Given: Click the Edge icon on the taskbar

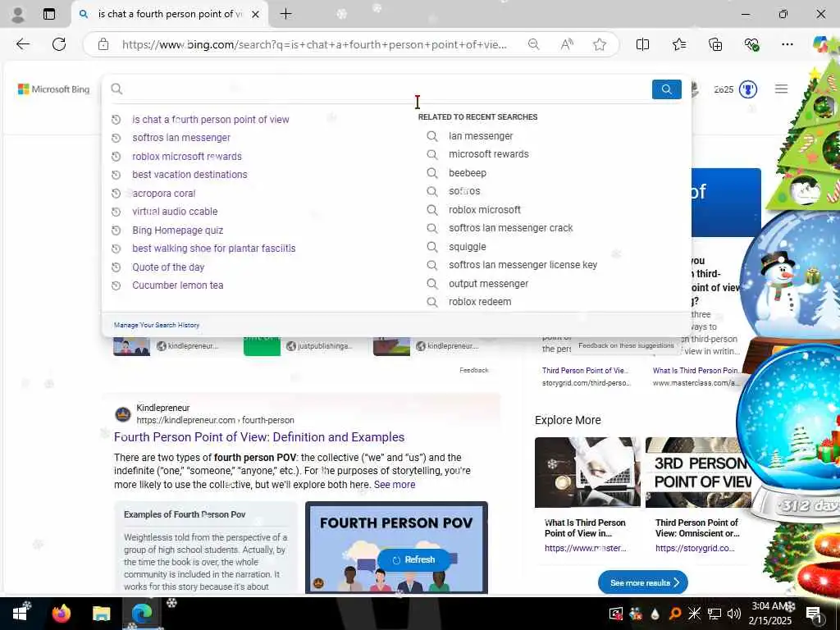Looking at the screenshot, I should pyautogui.click(x=141, y=614).
